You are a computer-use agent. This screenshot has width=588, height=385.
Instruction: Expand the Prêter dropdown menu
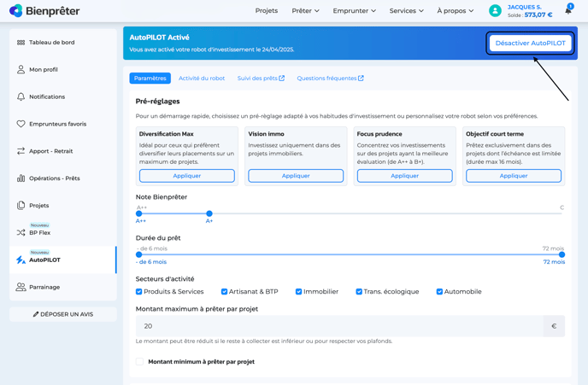click(306, 11)
